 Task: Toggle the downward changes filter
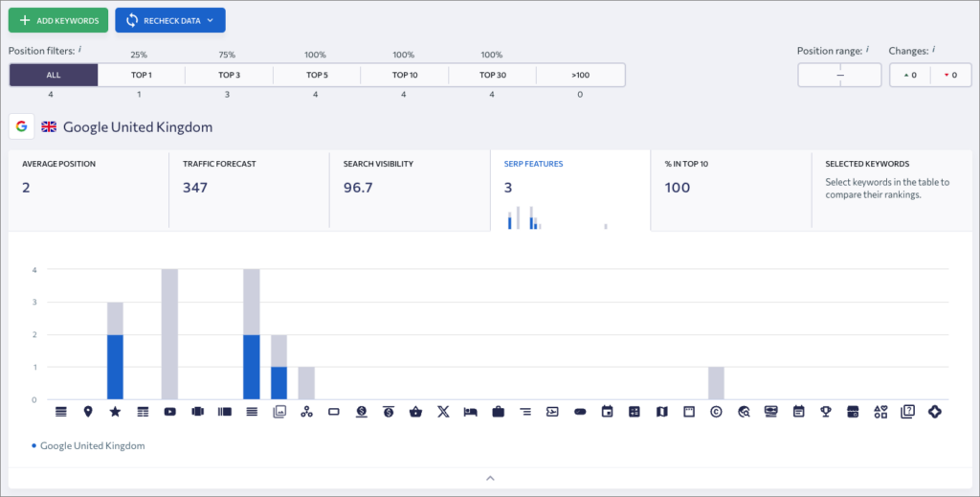[950, 75]
